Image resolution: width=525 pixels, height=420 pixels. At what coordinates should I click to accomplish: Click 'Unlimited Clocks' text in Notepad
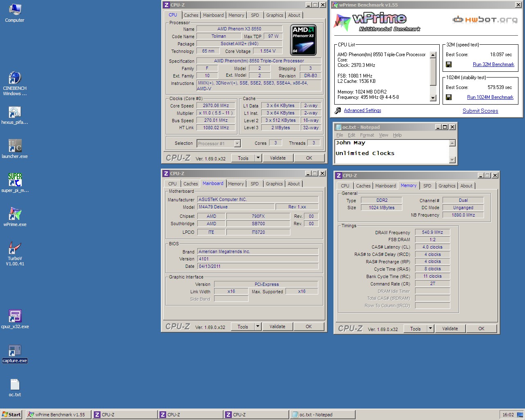point(365,153)
